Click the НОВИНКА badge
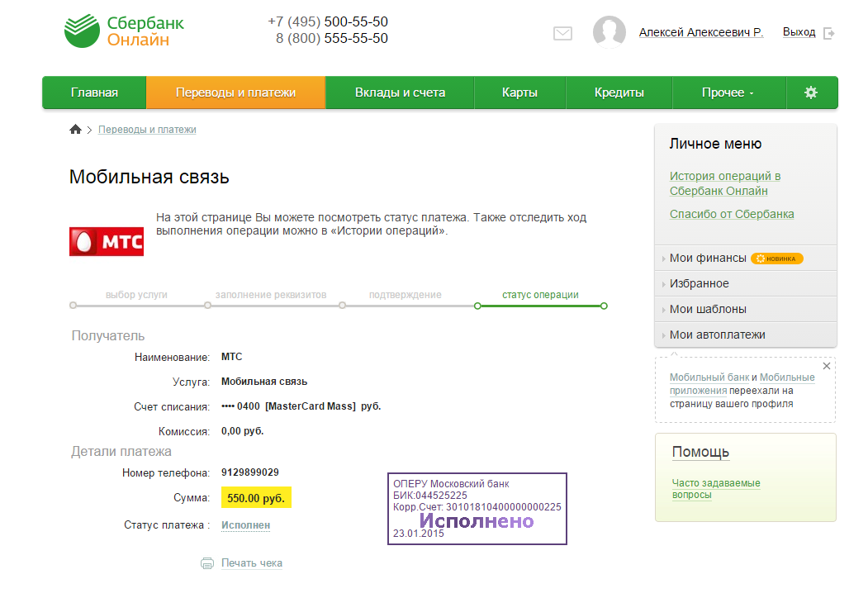 point(776,259)
